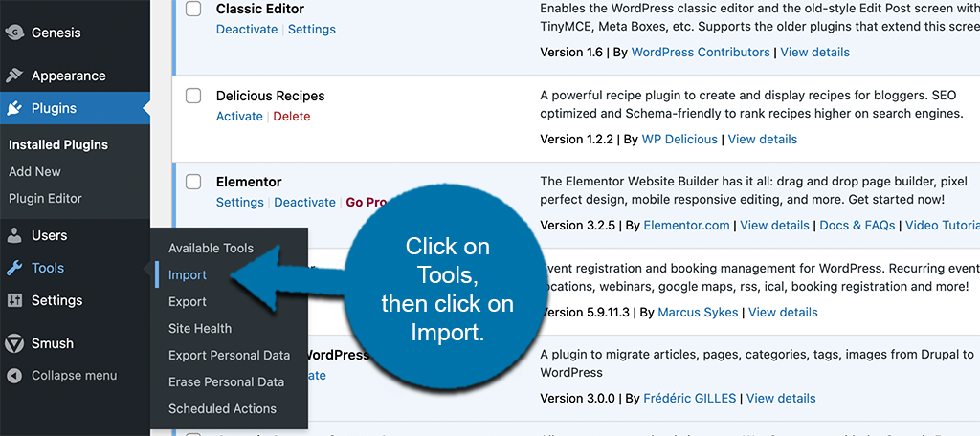Open Classic Editor Settings link

(311, 30)
